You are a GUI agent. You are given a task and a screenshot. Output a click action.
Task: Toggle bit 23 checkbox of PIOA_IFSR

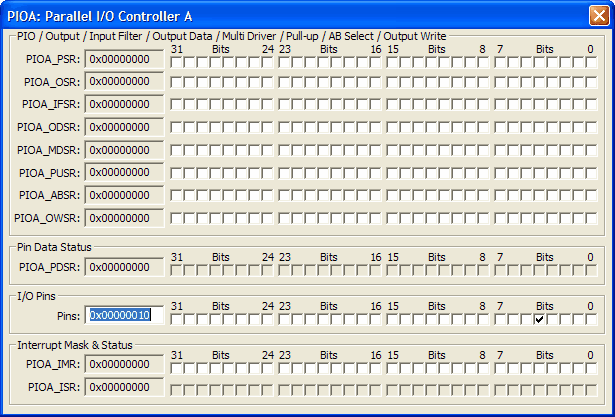point(284,104)
